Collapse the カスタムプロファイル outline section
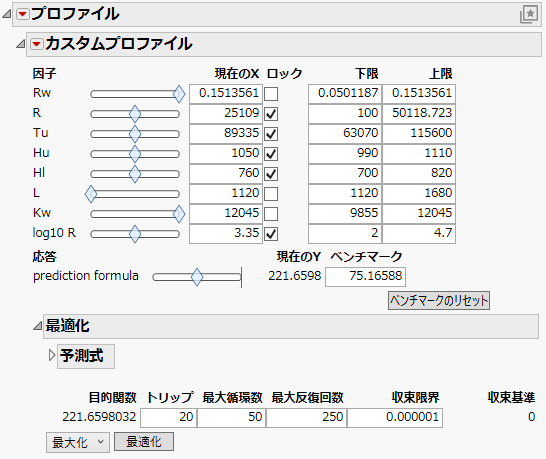This screenshot has width=546, height=459. pyautogui.click(x=21, y=44)
